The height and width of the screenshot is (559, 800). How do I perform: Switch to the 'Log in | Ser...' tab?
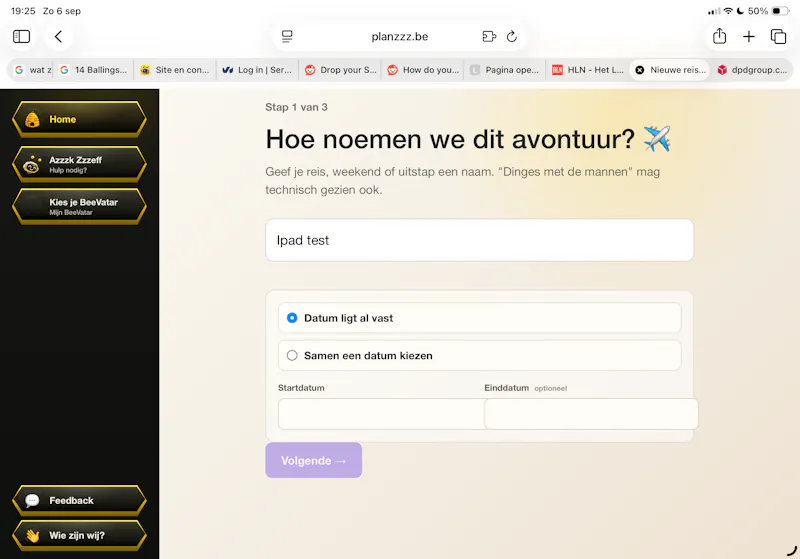pyautogui.click(x=257, y=70)
